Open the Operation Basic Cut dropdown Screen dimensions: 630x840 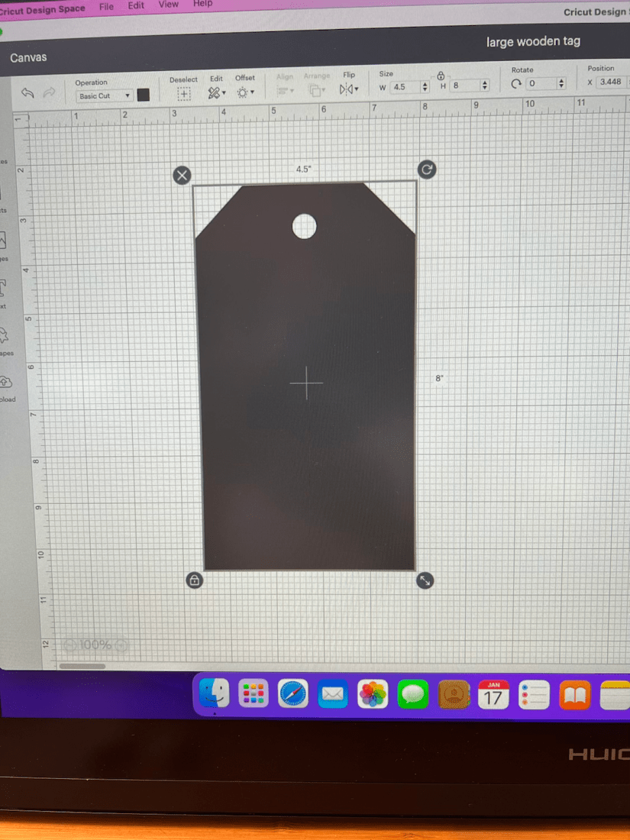click(x=105, y=96)
